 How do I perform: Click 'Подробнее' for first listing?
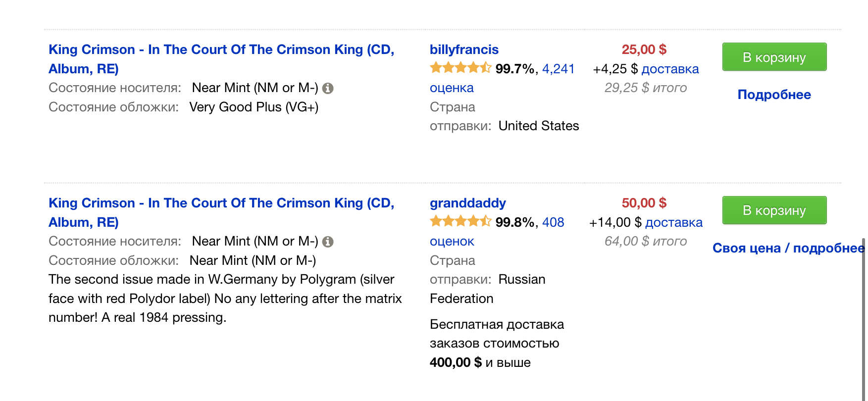click(x=774, y=95)
